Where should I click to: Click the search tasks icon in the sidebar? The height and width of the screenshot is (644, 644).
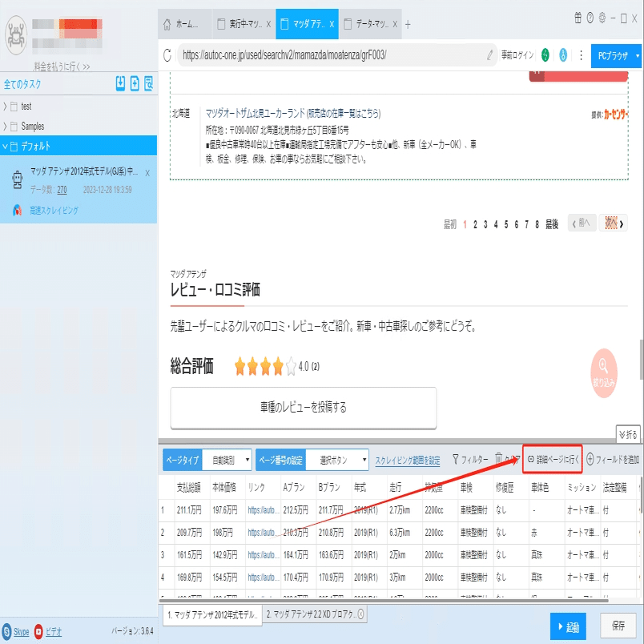point(149,83)
